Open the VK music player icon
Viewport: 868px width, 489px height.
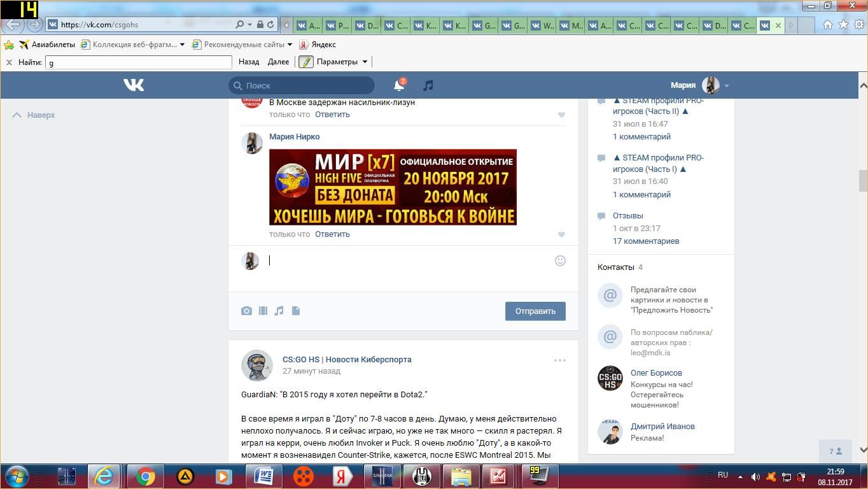click(x=428, y=85)
